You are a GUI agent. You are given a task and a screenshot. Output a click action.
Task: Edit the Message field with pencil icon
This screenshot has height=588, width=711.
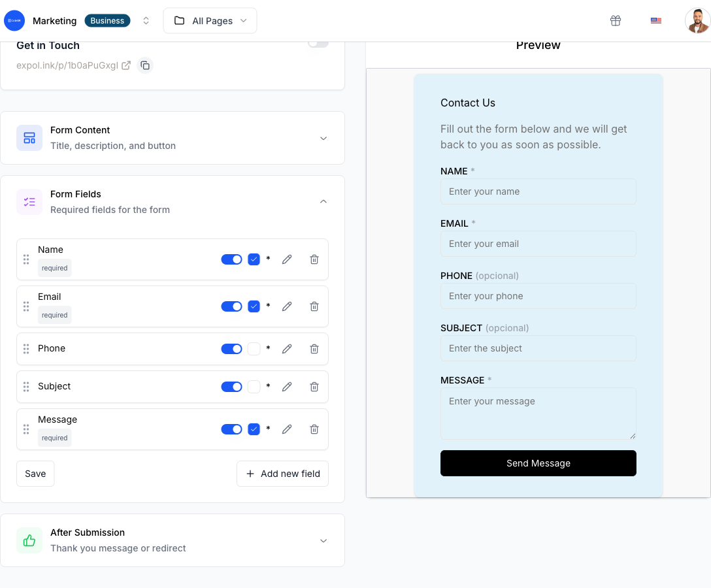[287, 429]
